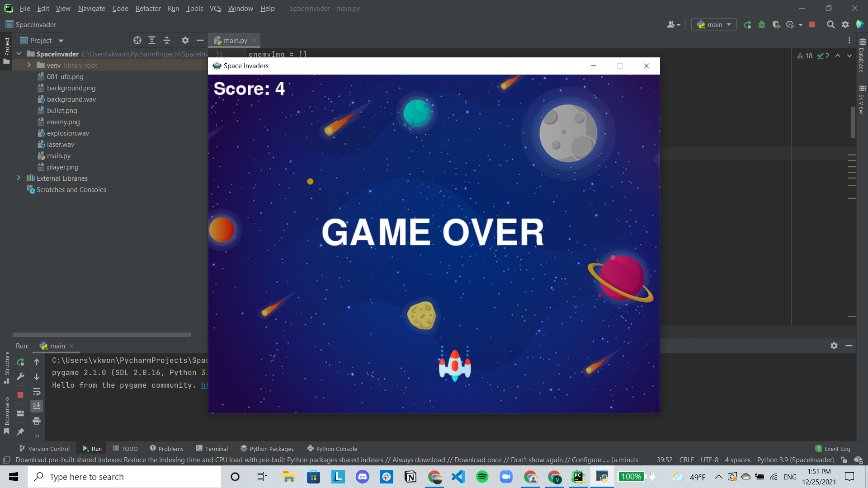Open the Event Log button
The image size is (868, 488).
(x=832, y=449)
